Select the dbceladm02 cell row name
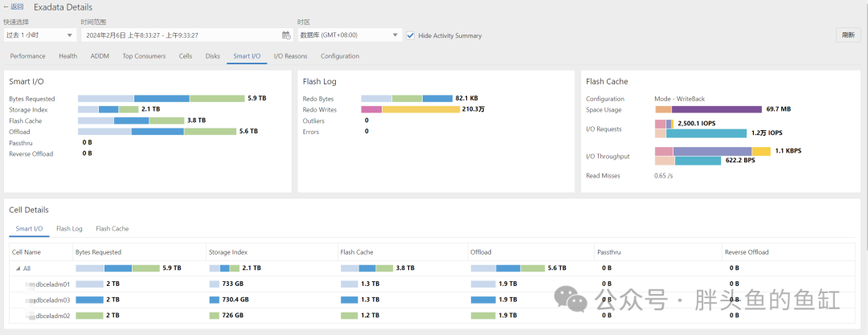The width and height of the screenshot is (868, 335). 52,315
